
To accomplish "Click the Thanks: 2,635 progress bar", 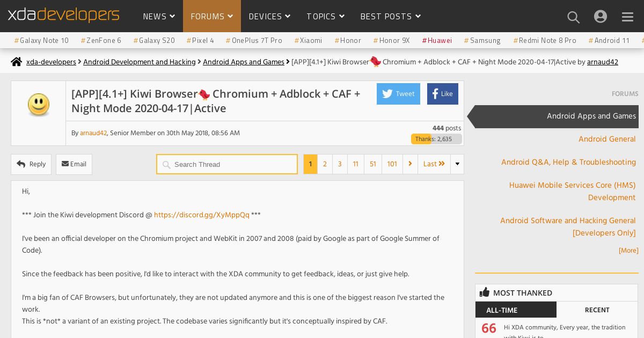I will (x=436, y=139).
